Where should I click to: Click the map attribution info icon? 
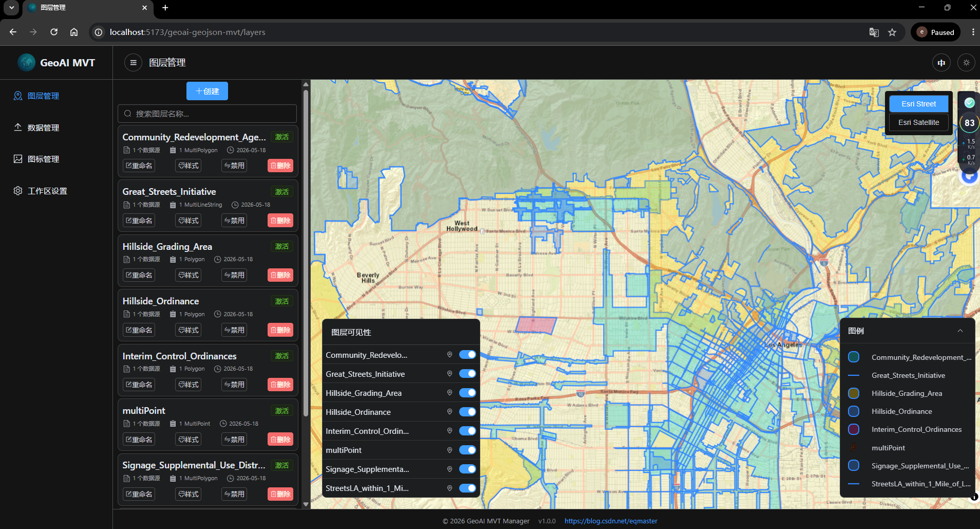[974, 497]
